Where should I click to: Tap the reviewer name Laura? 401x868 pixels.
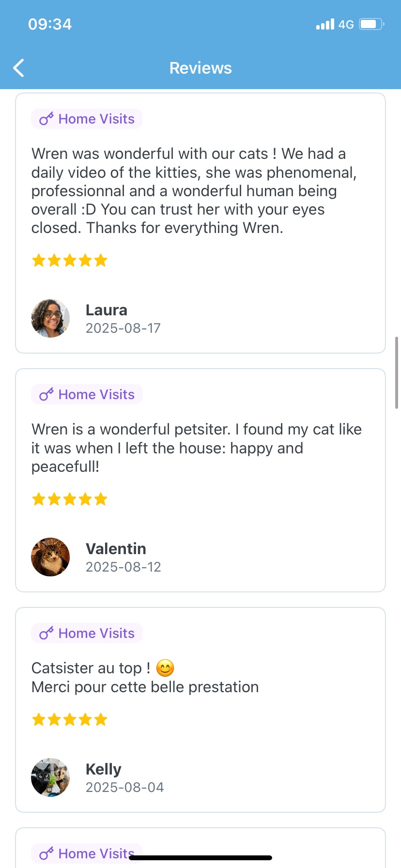tap(107, 310)
